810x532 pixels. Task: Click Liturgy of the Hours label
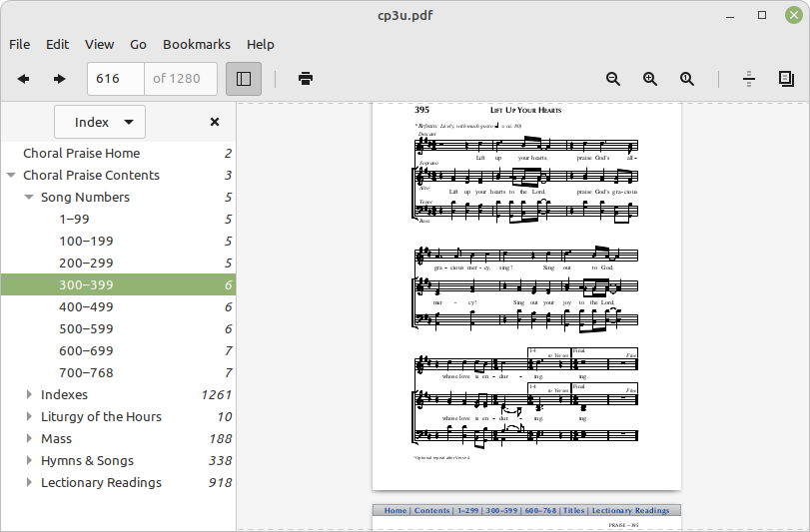click(x=101, y=416)
